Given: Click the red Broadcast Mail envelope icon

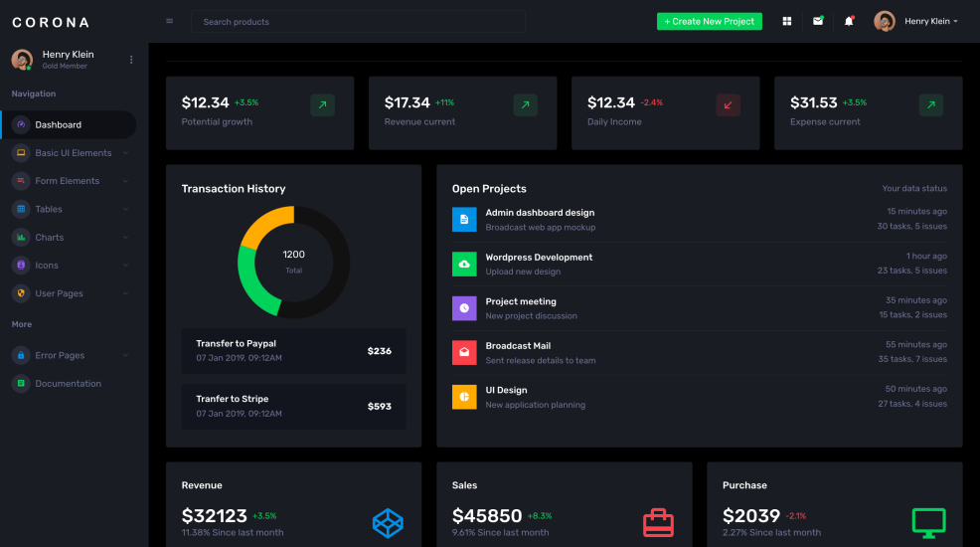Looking at the screenshot, I should (x=464, y=352).
